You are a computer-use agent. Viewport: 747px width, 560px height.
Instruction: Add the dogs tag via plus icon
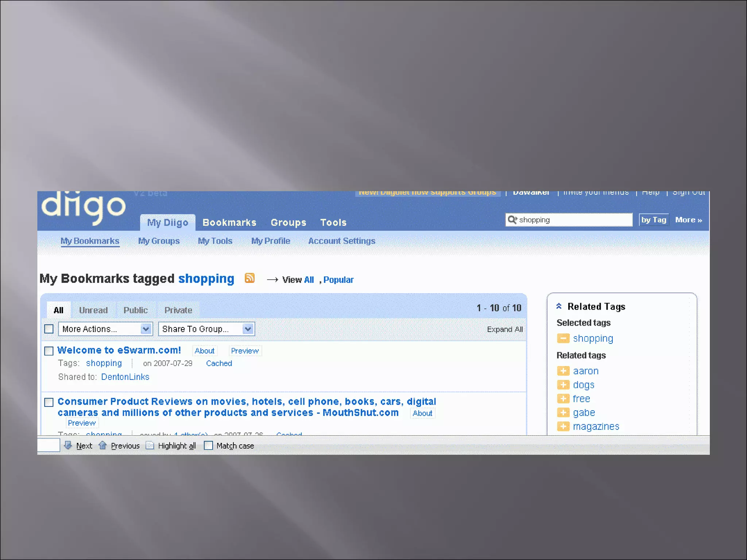point(563,385)
